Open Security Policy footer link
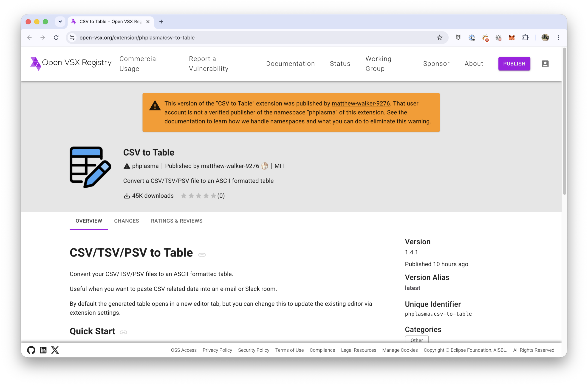The height and width of the screenshot is (385, 588). click(254, 350)
